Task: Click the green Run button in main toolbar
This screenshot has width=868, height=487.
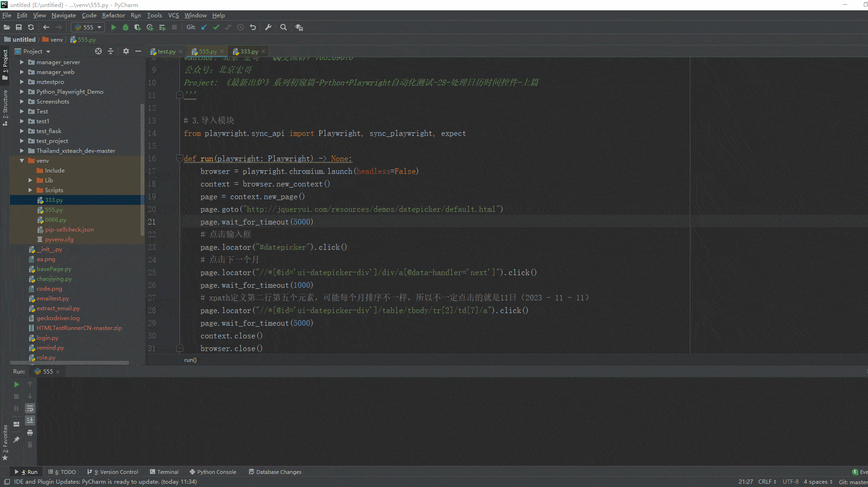Action: pyautogui.click(x=113, y=27)
